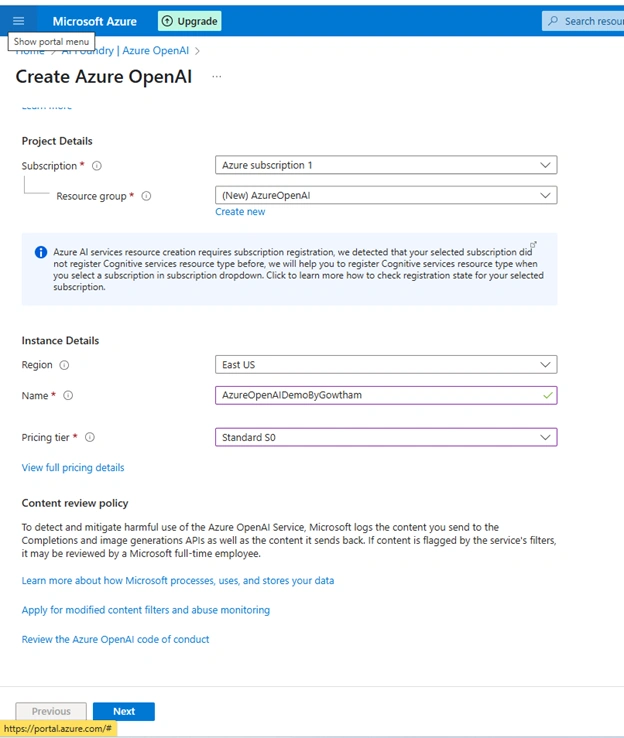
Task: Expand the Subscription dropdown
Action: point(386,165)
